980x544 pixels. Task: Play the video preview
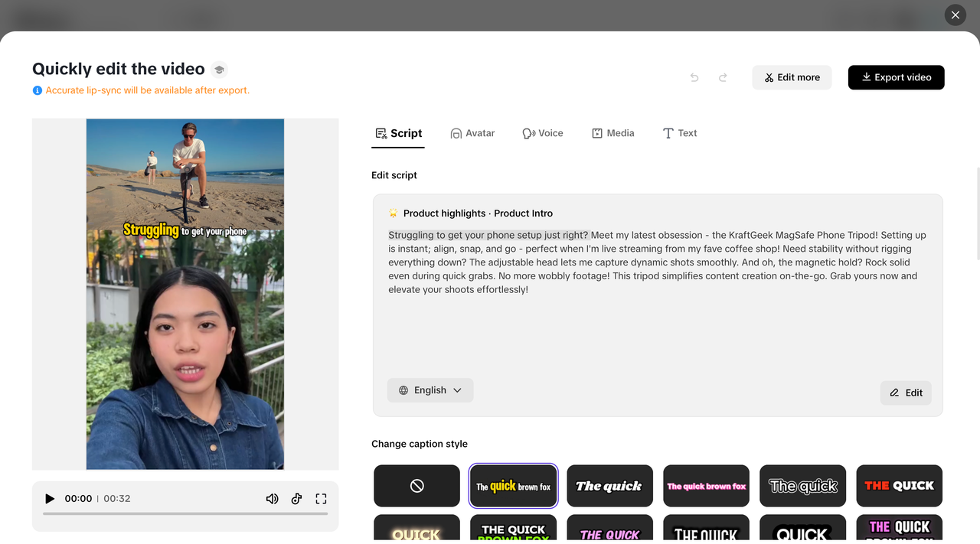pyautogui.click(x=50, y=498)
